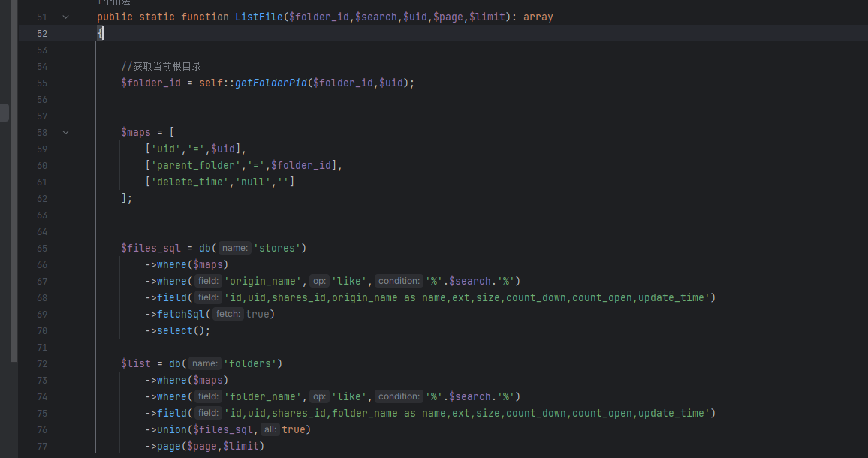Click the 'stores' table name string
Viewport: 868px width, 458px height.
click(x=277, y=248)
